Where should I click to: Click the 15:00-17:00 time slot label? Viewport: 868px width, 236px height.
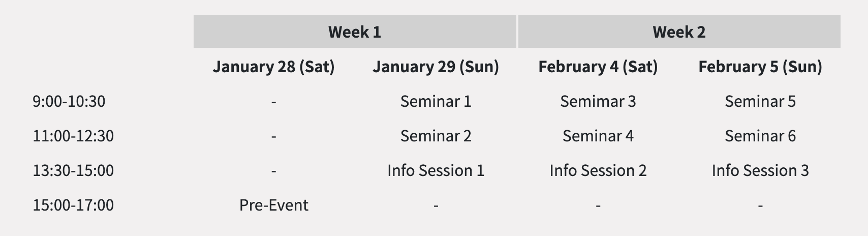(73, 205)
